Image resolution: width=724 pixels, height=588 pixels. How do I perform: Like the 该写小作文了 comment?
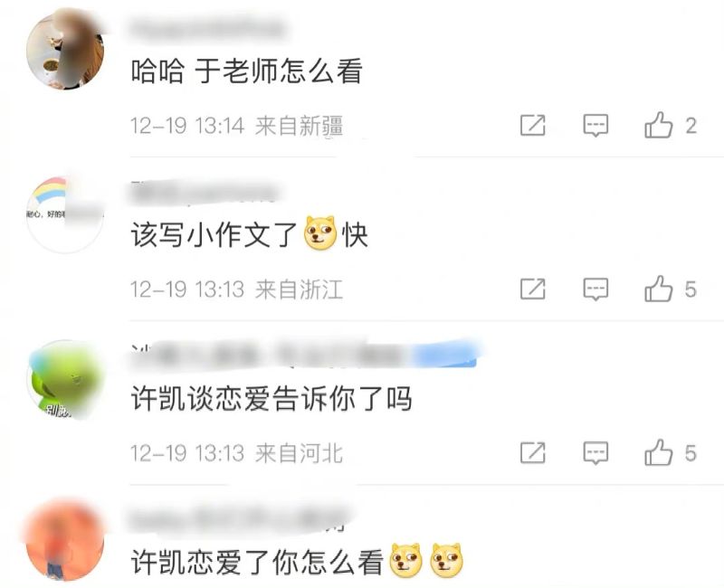[659, 289]
